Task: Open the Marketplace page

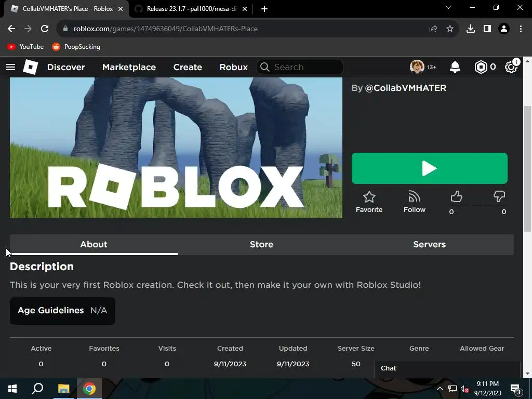Action: pos(129,67)
